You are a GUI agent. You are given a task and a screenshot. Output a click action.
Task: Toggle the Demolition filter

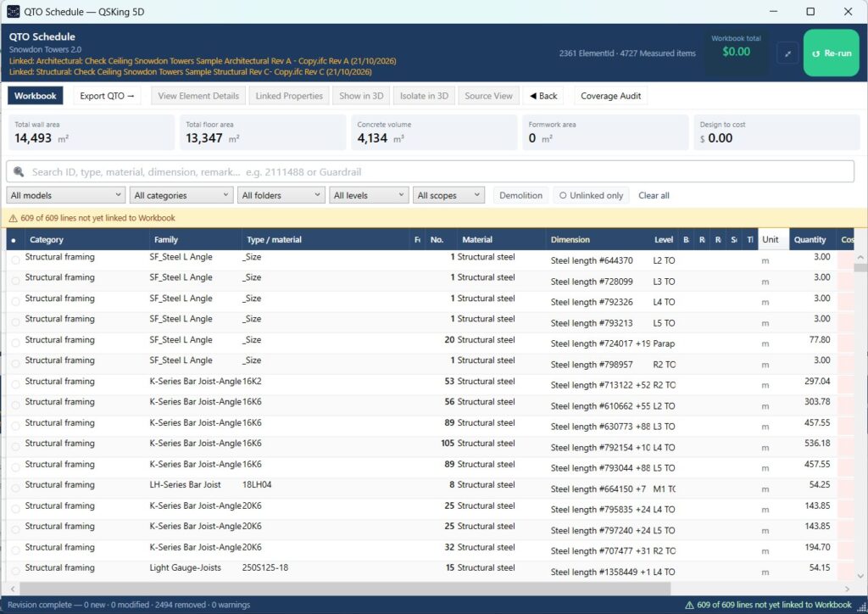(520, 195)
